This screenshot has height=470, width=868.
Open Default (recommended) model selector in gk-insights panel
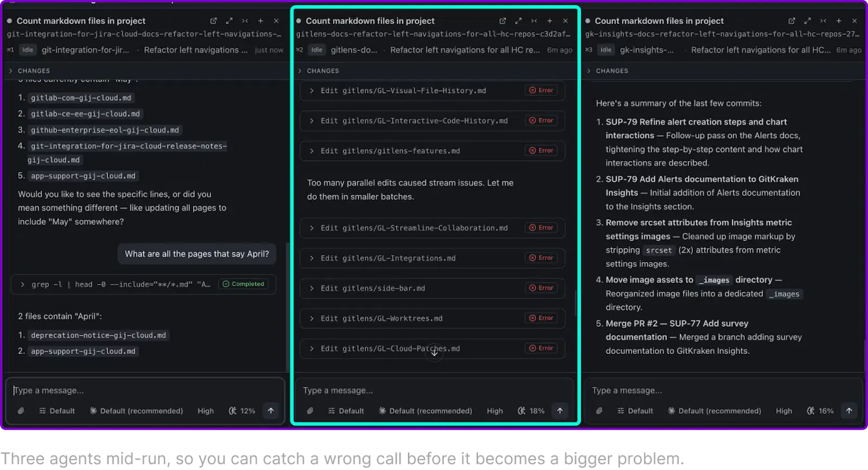[x=714, y=411]
